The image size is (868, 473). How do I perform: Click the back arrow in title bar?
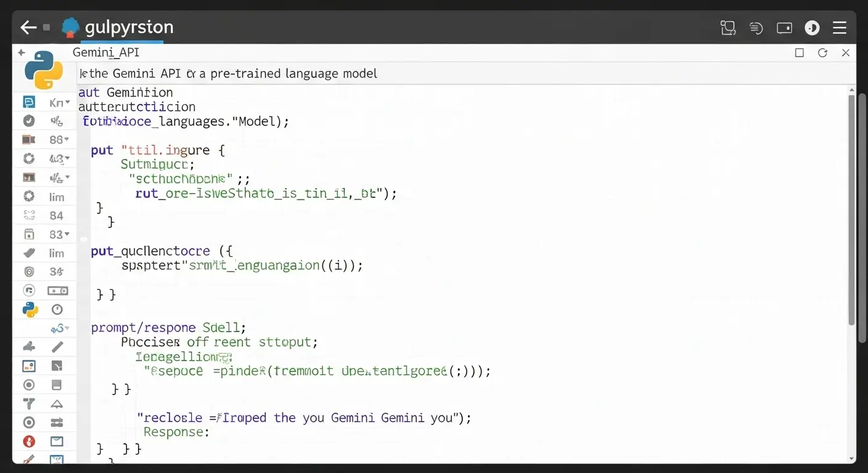click(x=28, y=28)
